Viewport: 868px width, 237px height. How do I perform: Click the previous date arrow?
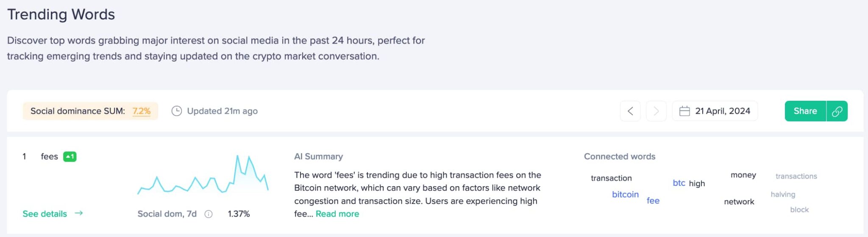tap(630, 111)
